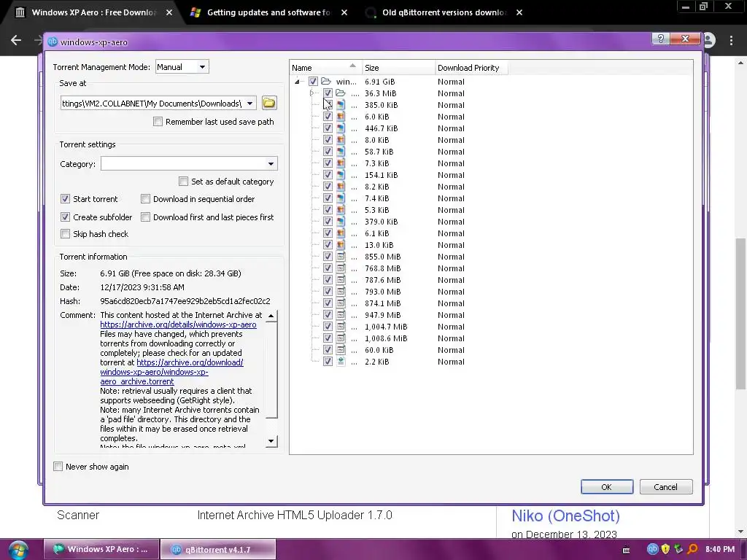This screenshot has width=747, height=560.
Task: Switch to Getting updates and software tab
Action: (x=268, y=12)
